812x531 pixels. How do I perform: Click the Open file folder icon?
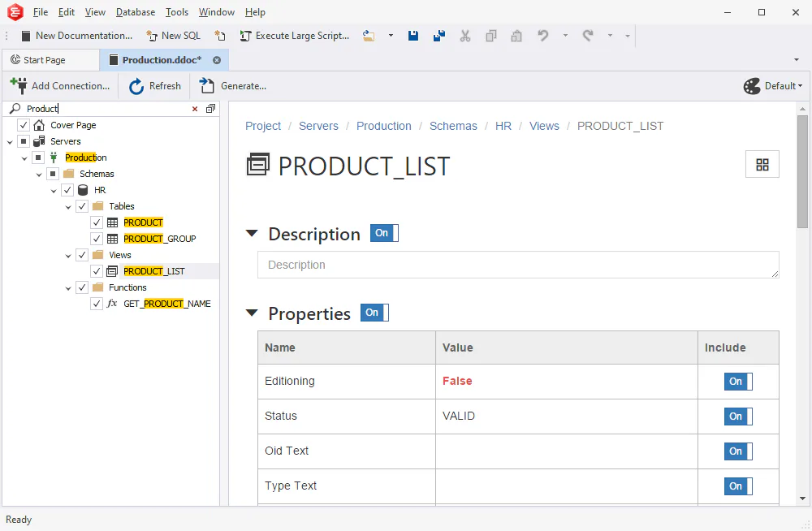click(369, 36)
